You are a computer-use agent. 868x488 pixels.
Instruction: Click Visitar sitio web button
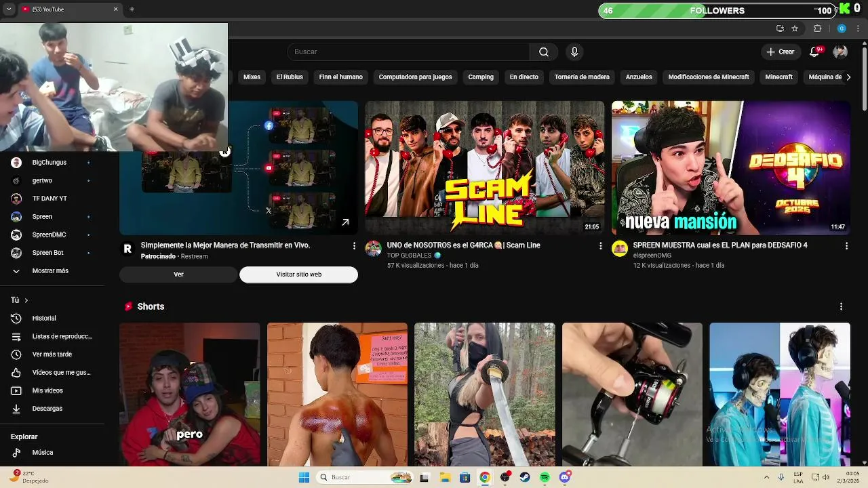(298, 274)
